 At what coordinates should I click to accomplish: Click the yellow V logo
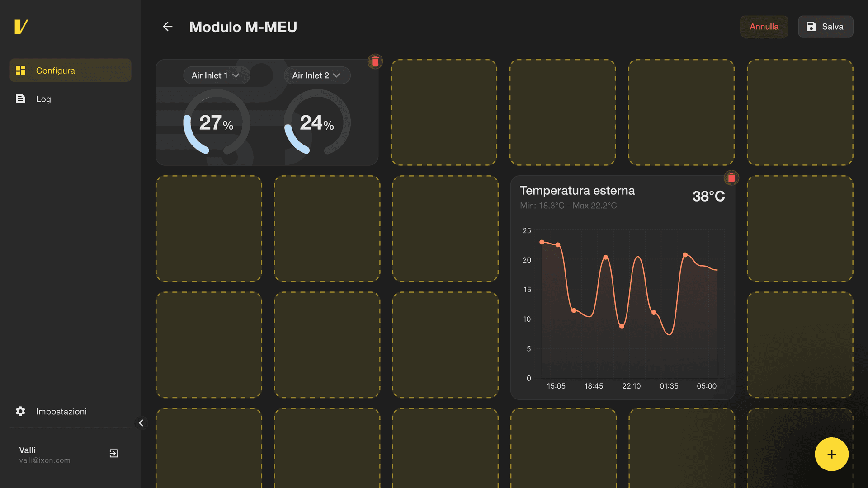21,27
